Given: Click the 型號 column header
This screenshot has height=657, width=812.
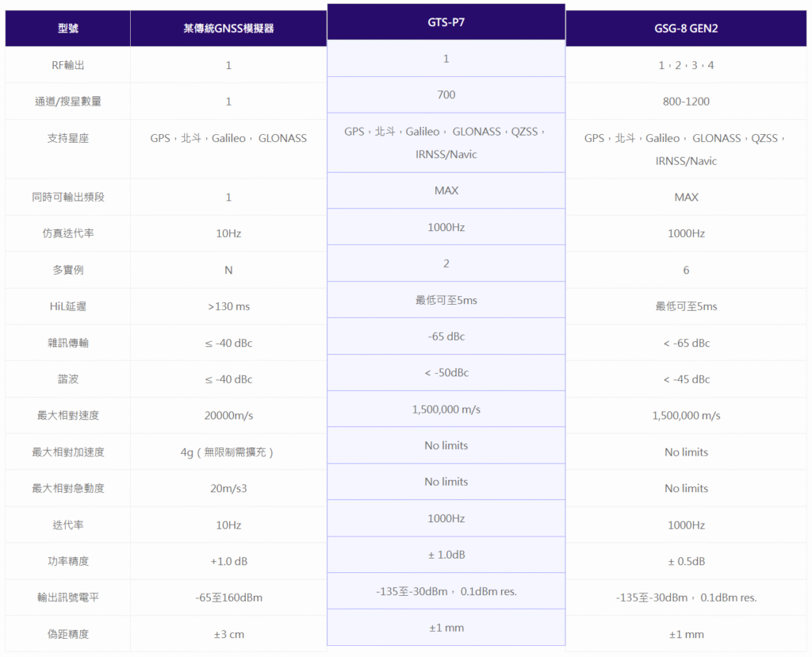Looking at the screenshot, I should coord(68,29).
